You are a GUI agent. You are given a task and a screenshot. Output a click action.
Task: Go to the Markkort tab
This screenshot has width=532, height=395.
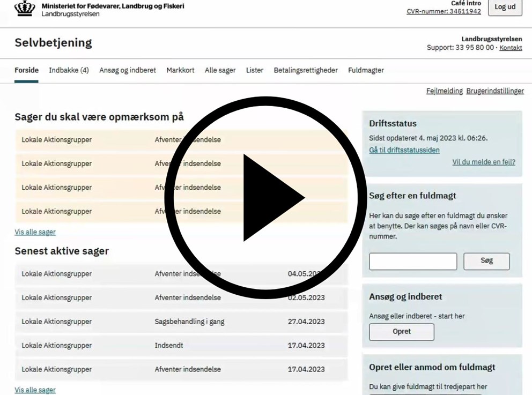(180, 70)
